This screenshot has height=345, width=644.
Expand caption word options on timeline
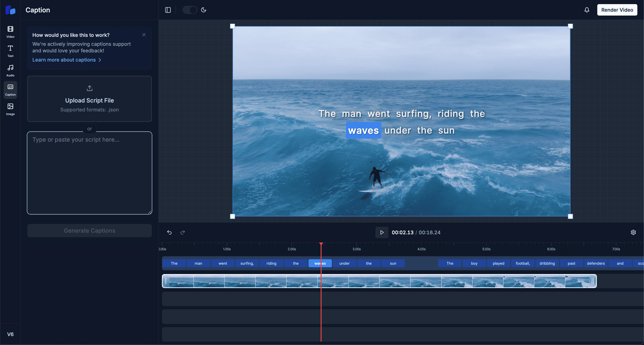[x=320, y=263]
